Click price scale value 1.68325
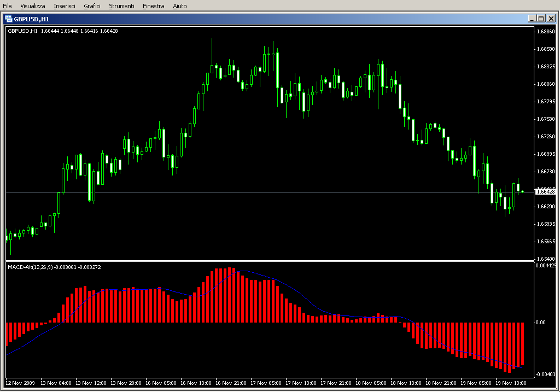Viewport: 560px width, 392px height. [x=546, y=66]
